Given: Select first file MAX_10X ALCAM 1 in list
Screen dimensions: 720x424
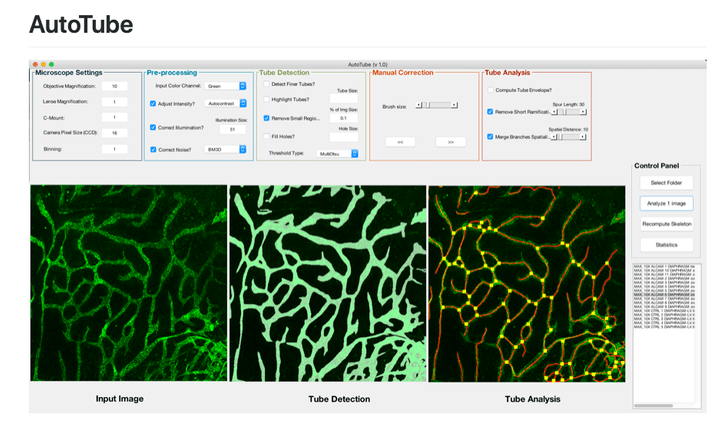Looking at the screenshot, I should 664,266.
